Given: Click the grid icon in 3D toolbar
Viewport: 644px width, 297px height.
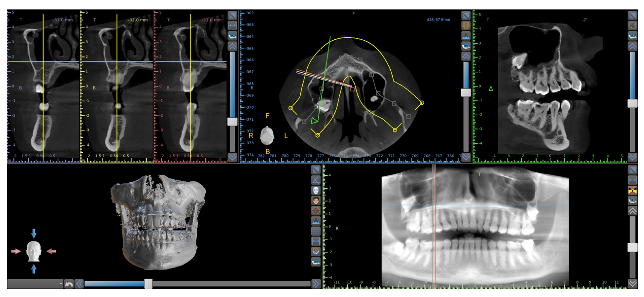Looking at the screenshot, I should 316,231.
